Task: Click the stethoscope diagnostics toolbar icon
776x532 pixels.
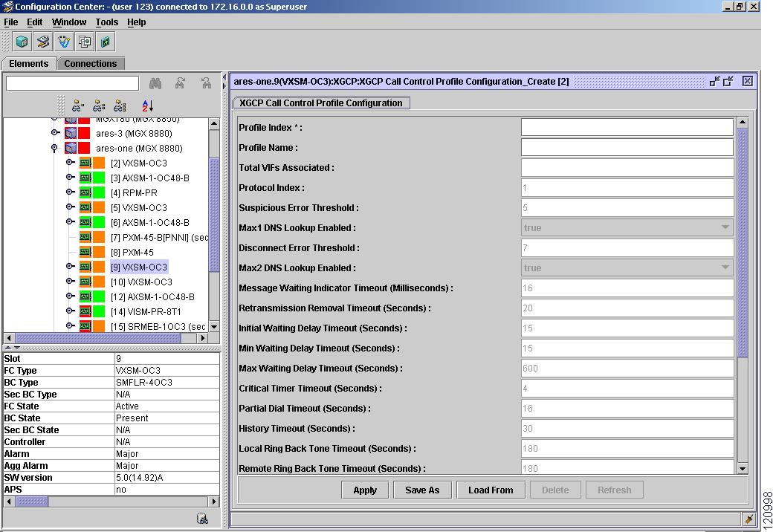Action: pos(64,42)
